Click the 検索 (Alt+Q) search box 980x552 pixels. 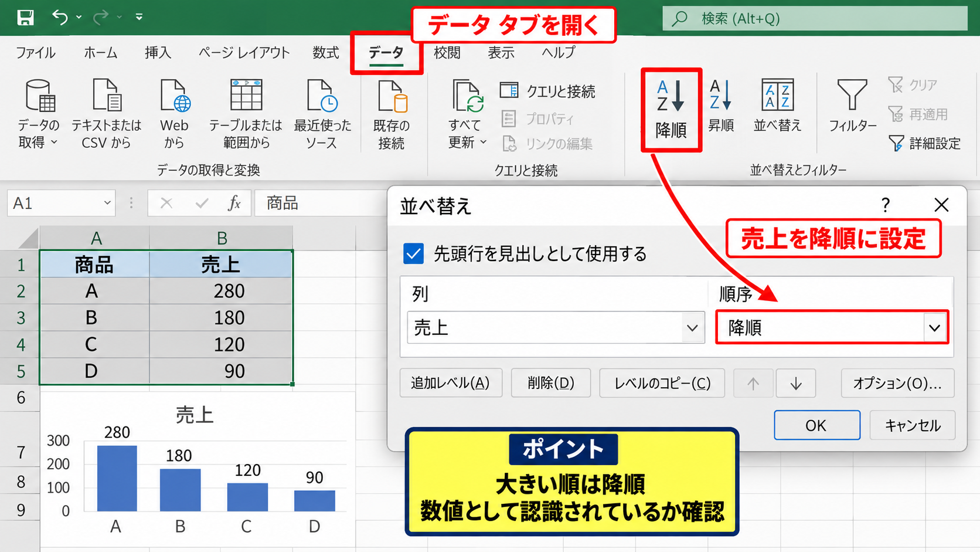(815, 18)
